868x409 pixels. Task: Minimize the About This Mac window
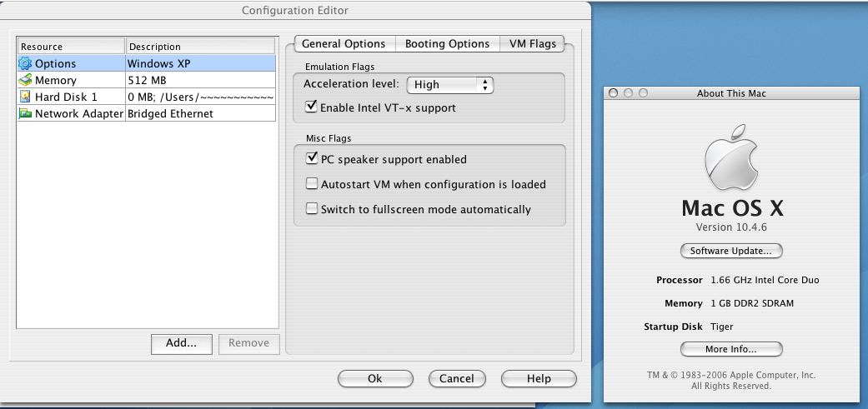[x=628, y=92]
